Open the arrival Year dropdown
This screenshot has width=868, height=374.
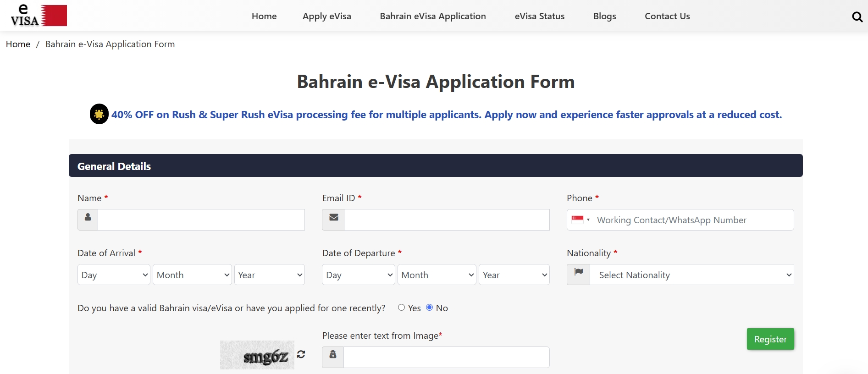pos(270,275)
